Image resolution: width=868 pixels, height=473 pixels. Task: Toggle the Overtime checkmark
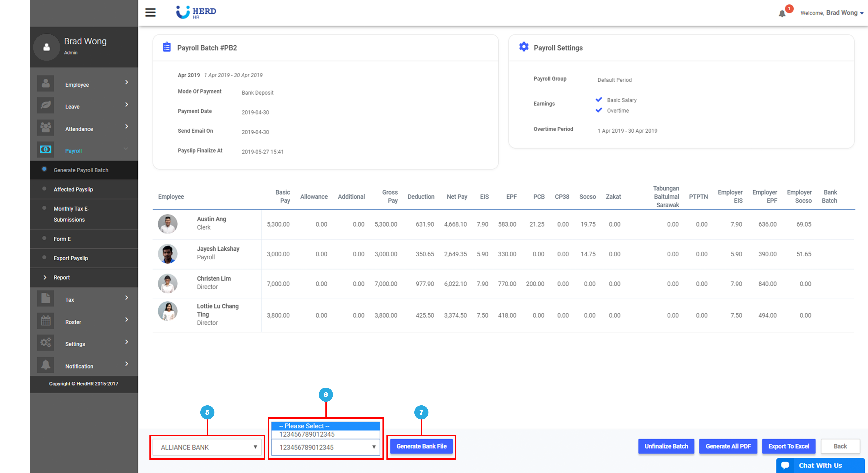pos(599,110)
